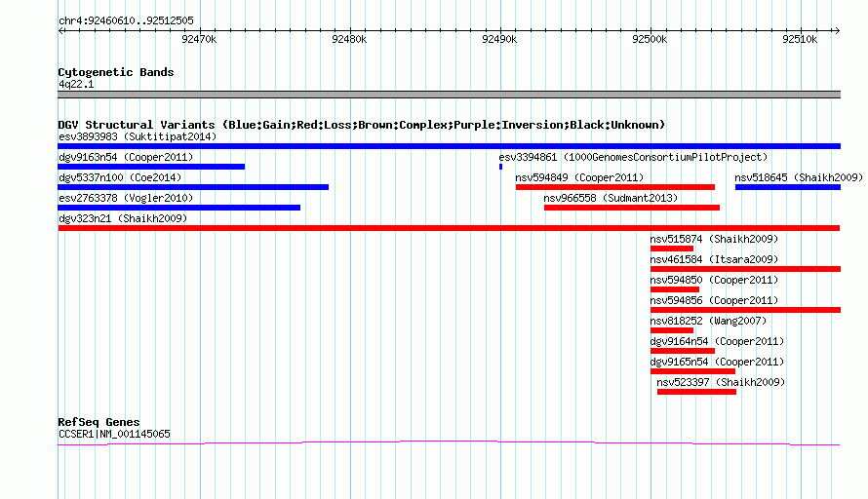This screenshot has height=499, width=868.
Task: Select the red bar under dgv9164n54
Action: pos(683,351)
